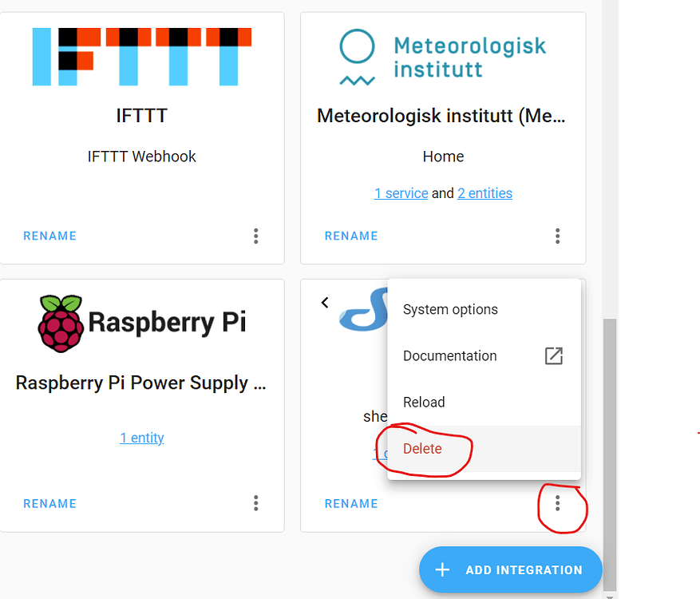This screenshot has width=700, height=599.
Task: Click the Raspberry Pi logo
Action: (142, 323)
